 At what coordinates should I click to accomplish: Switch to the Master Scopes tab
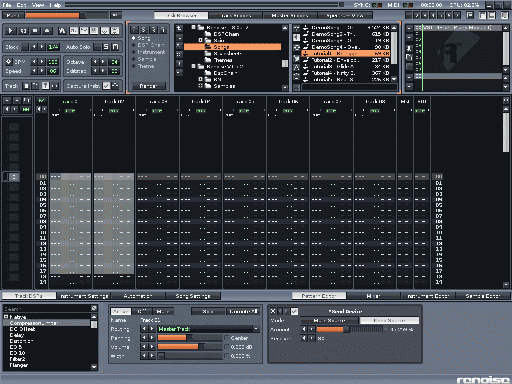click(x=290, y=15)
